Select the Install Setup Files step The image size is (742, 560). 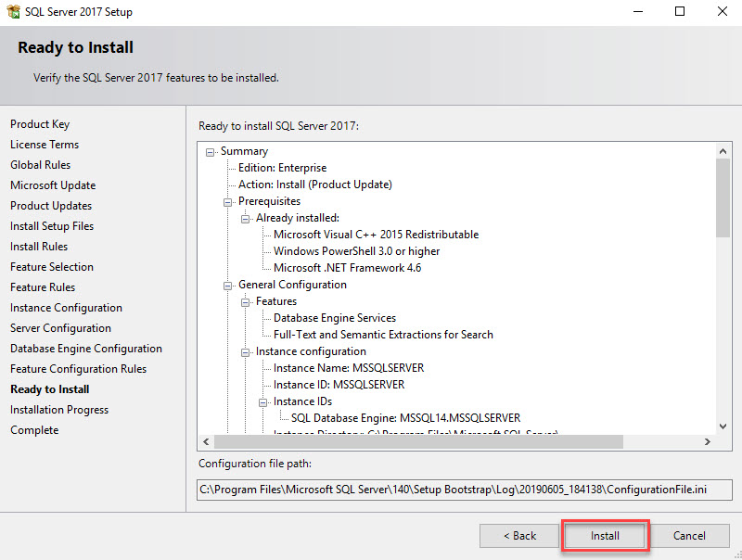[x=52, y=226]
